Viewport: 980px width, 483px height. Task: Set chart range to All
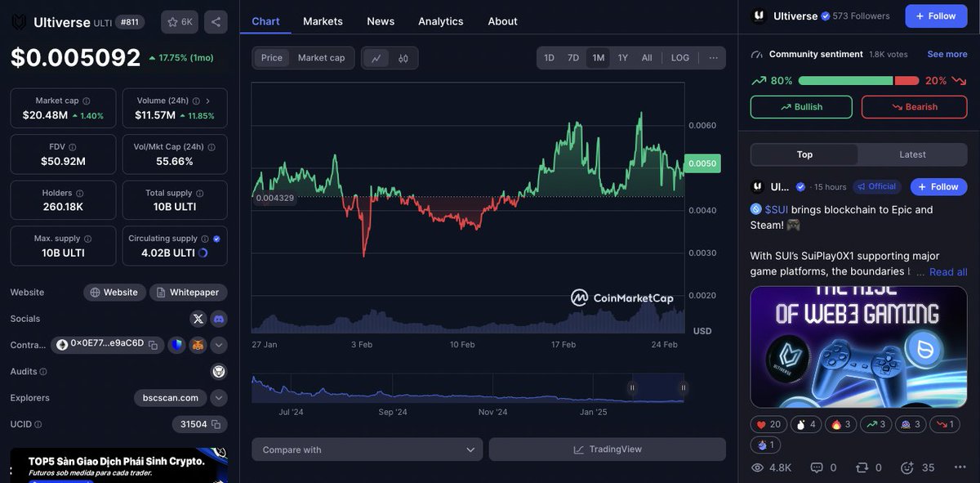(647, 58)
